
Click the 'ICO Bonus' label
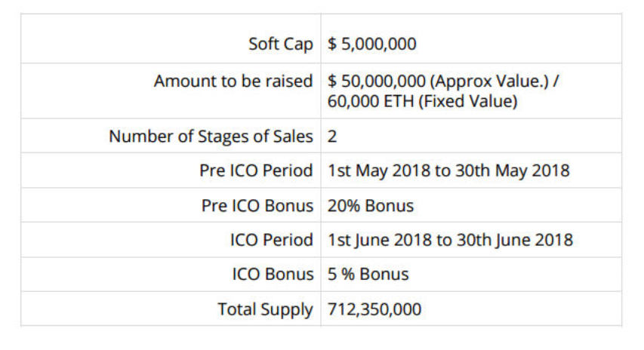click(272, 274)
